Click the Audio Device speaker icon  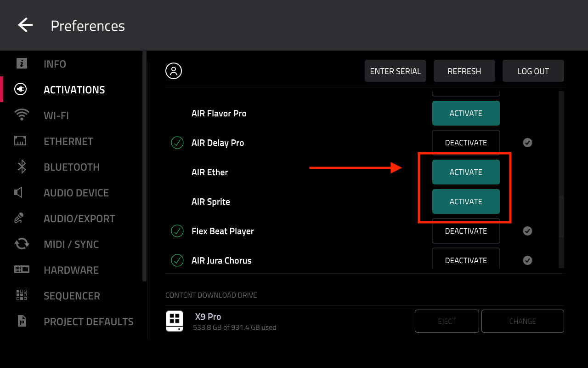[x=18, y=192]
